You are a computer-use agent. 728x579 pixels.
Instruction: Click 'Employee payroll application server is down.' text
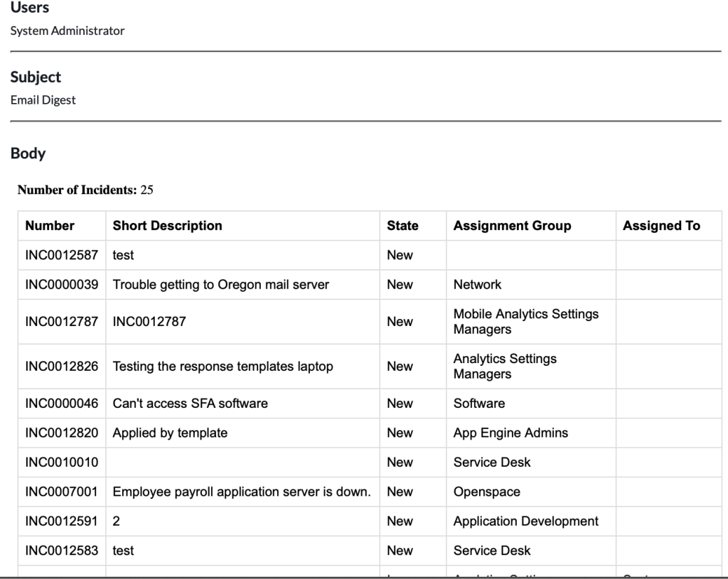coord(242,492)
